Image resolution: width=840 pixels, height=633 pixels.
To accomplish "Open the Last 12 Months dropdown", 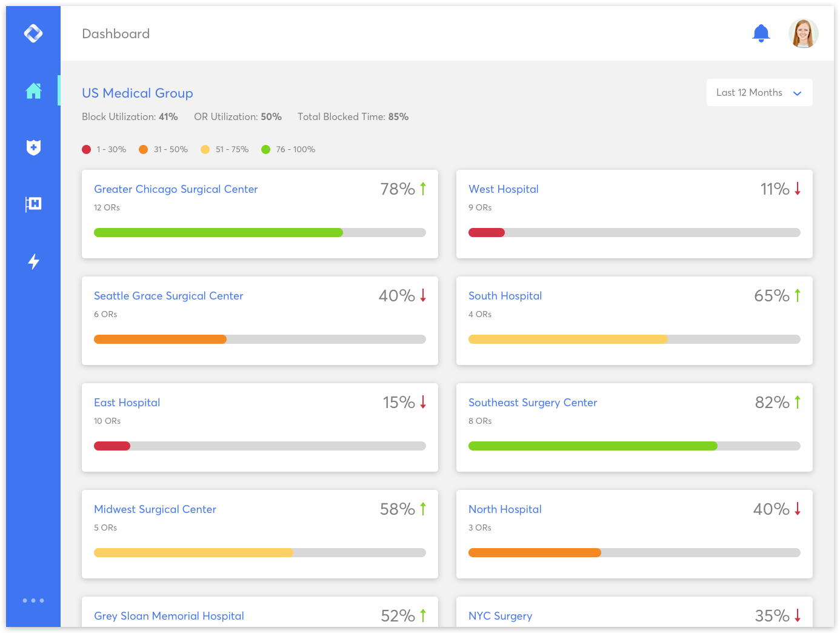I will point(759,93).
